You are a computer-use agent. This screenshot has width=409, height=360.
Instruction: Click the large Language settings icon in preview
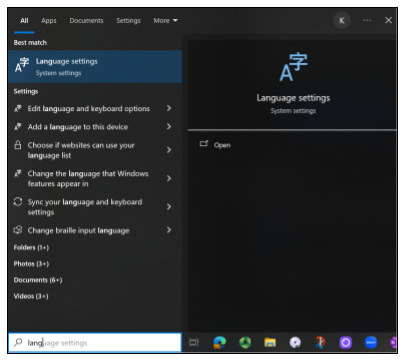293,67
